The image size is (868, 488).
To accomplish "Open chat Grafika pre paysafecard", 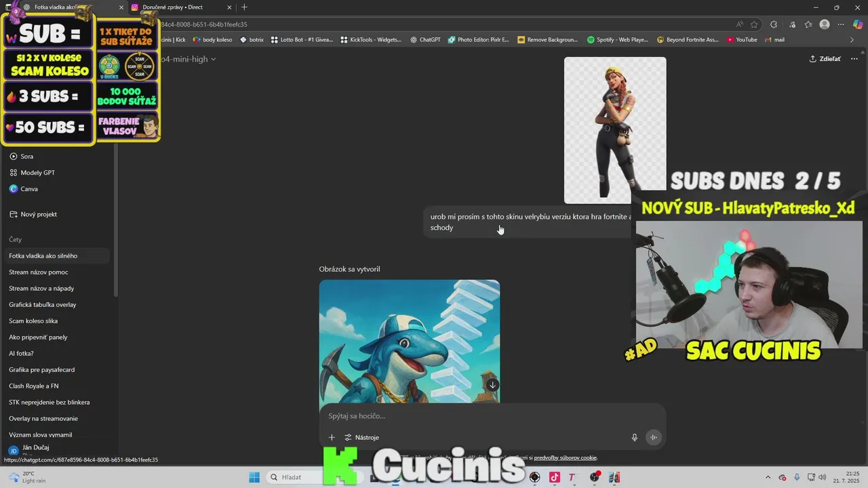I will [x=57, y=370].
